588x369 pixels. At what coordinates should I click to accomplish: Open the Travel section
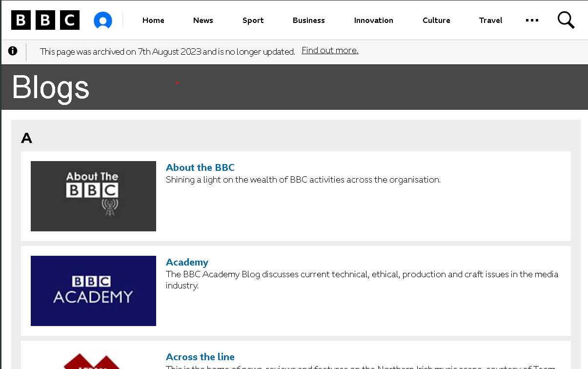(x=490, y=20)
